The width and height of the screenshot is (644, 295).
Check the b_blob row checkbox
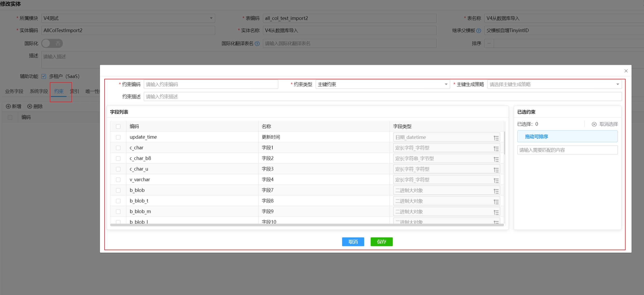(x=118, y=190)
